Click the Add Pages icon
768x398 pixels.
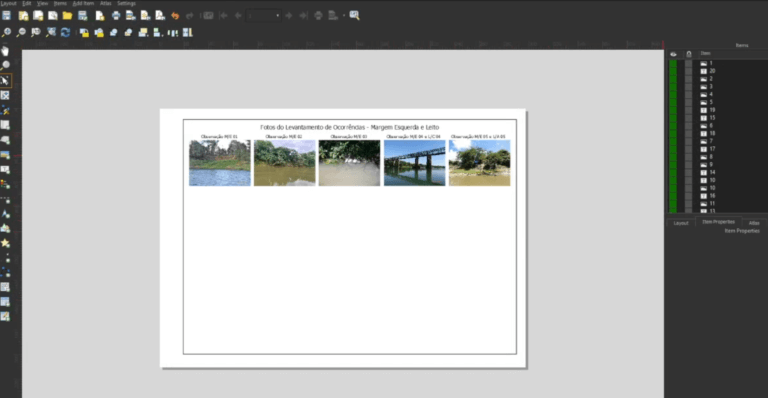coord(100,16)
